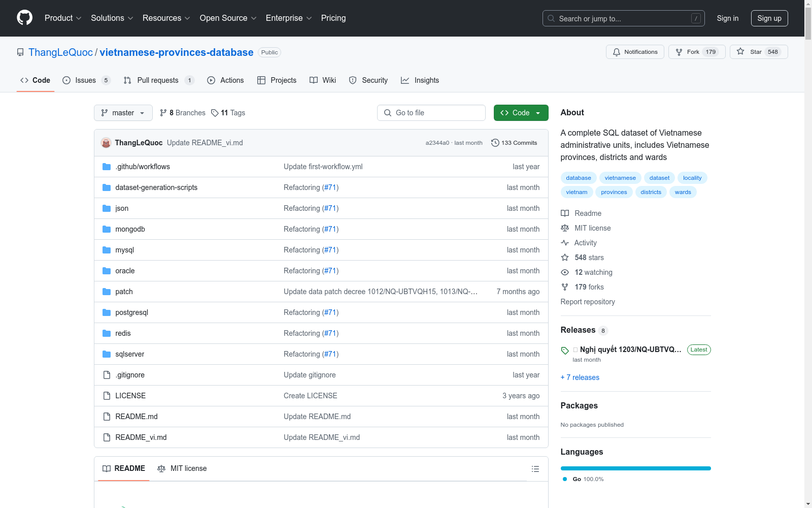Click the watching eye icon
This screenshot has width=812, height=508.
coord(565,272)
